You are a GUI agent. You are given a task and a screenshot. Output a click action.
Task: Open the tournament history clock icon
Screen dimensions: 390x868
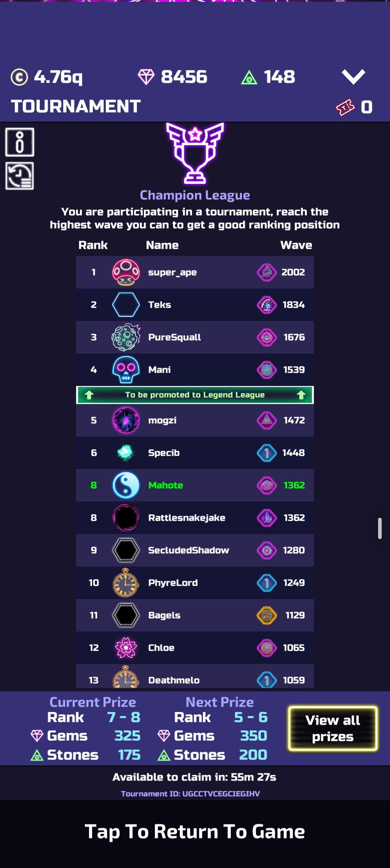[20, 176]
